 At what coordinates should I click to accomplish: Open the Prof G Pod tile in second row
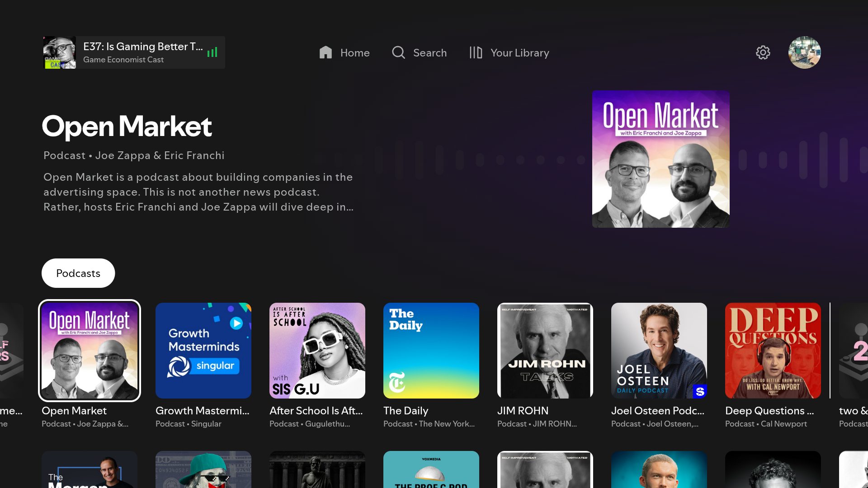(x=431, y=470)
